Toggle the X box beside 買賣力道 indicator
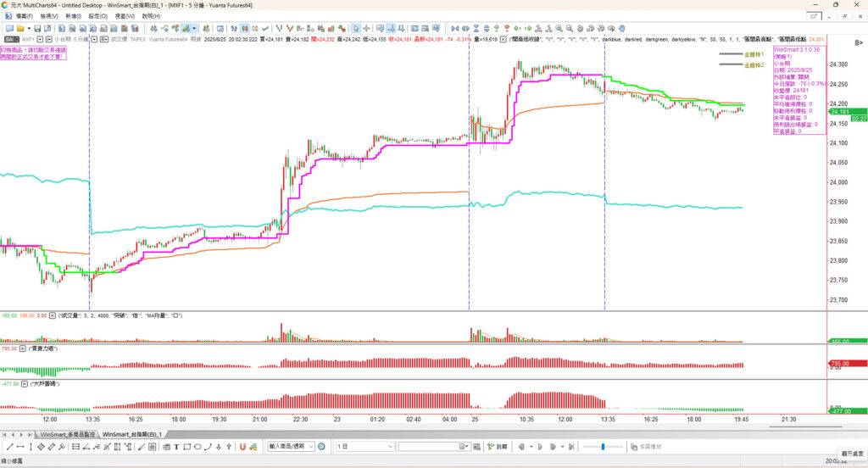The height and width of the screenshot is (468, 868). tap(23, 348)
